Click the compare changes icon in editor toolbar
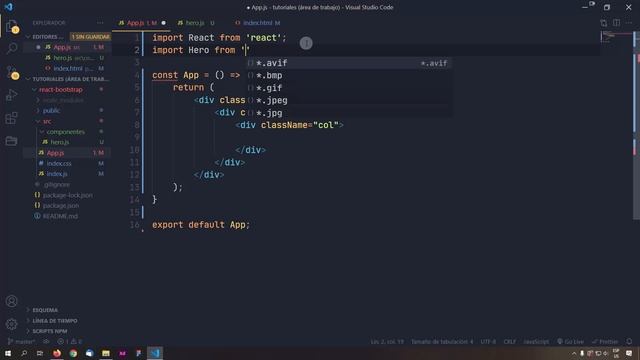This screenshot has width=640, height=360. tap(604, 23)
